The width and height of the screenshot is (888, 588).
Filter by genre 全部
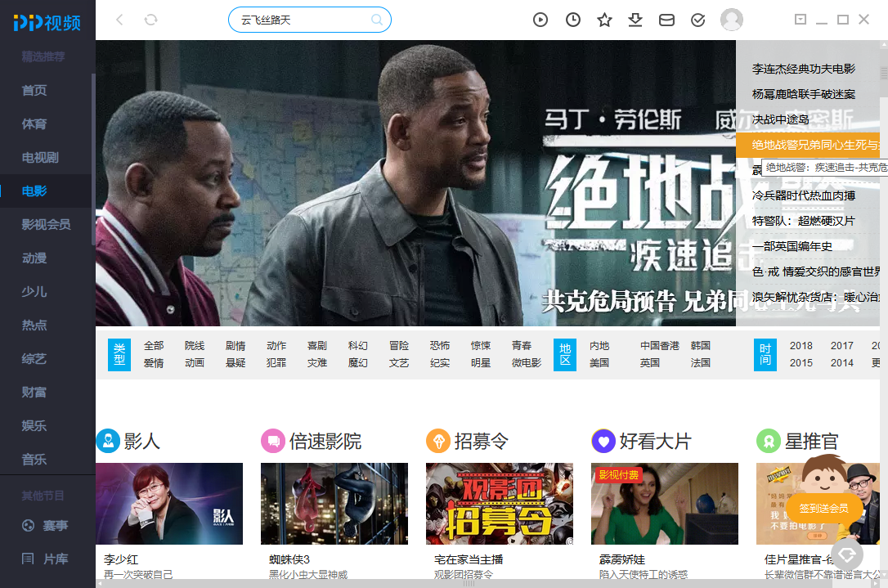(x=154, y=346)
